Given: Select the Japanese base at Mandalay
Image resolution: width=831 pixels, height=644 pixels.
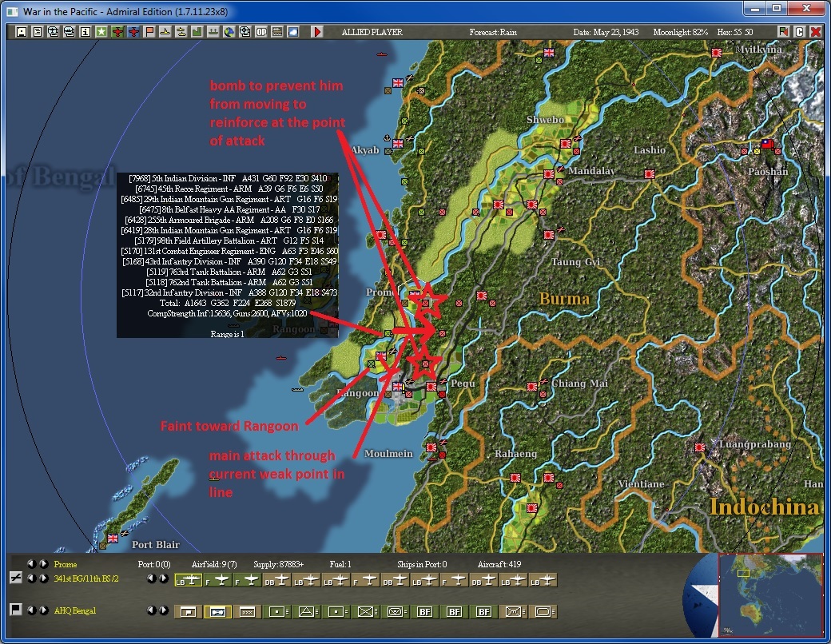Looking at the screenshot, I should [548, 174].
